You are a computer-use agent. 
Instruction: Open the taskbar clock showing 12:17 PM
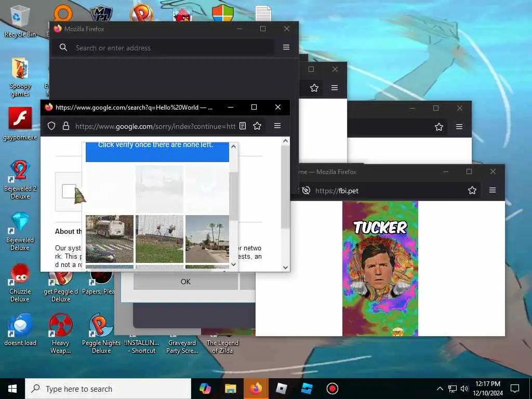click(488, 389)
